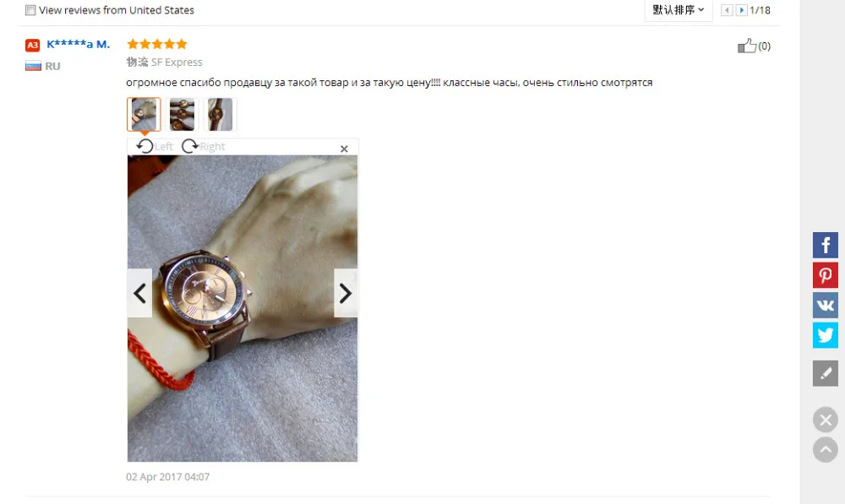Share via the Twitter bird icon
This screenshot has height=504, width=845.
pos(825,335)
